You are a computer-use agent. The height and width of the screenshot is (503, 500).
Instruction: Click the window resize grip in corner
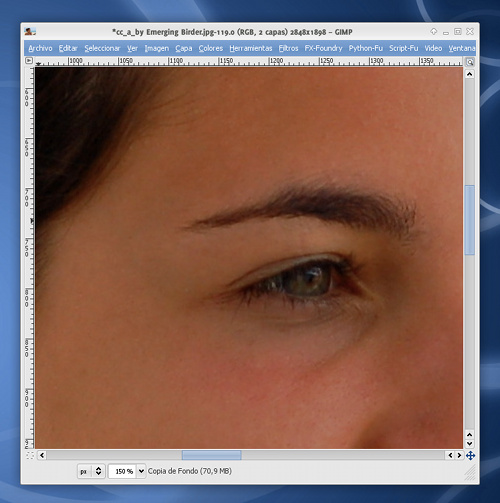pyautogui.click(x=470, y=473)
